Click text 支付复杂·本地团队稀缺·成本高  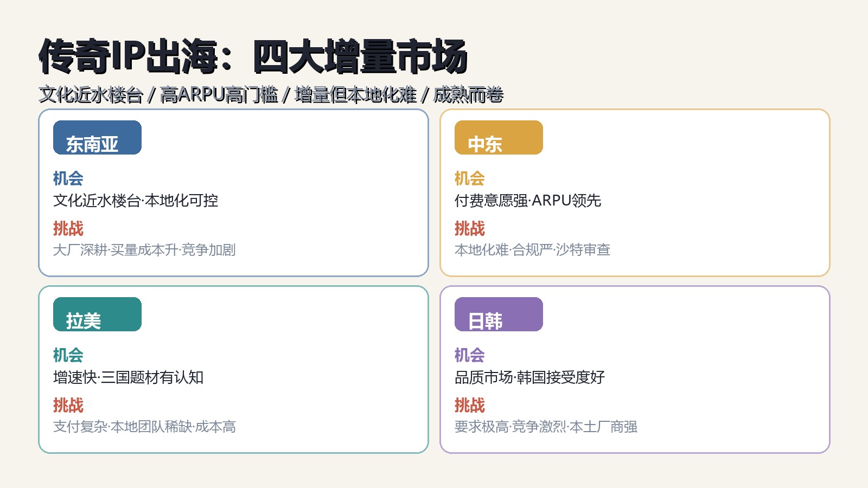pyautogui.click(x=144, y=427)
